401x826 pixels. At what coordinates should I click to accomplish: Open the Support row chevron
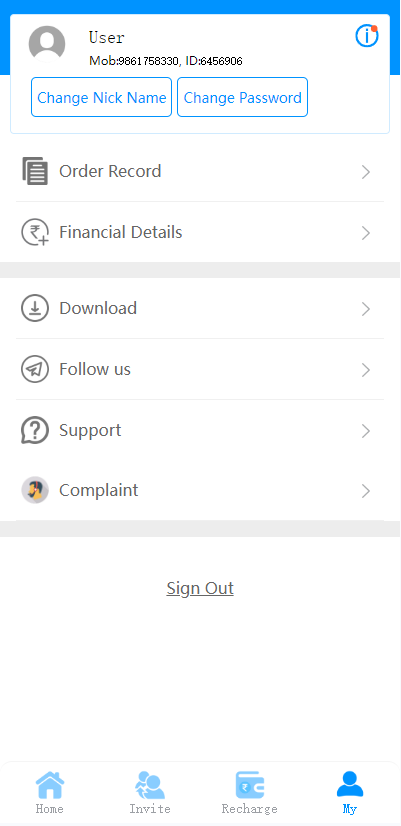366,431
